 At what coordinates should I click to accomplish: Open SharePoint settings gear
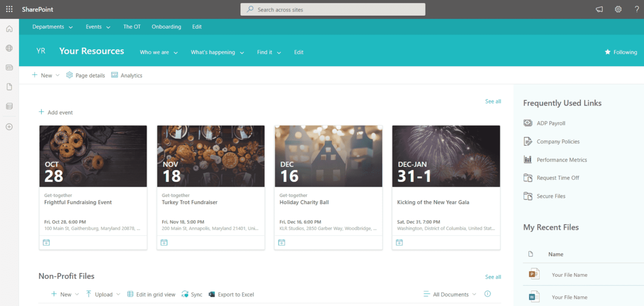click(618, 9)
